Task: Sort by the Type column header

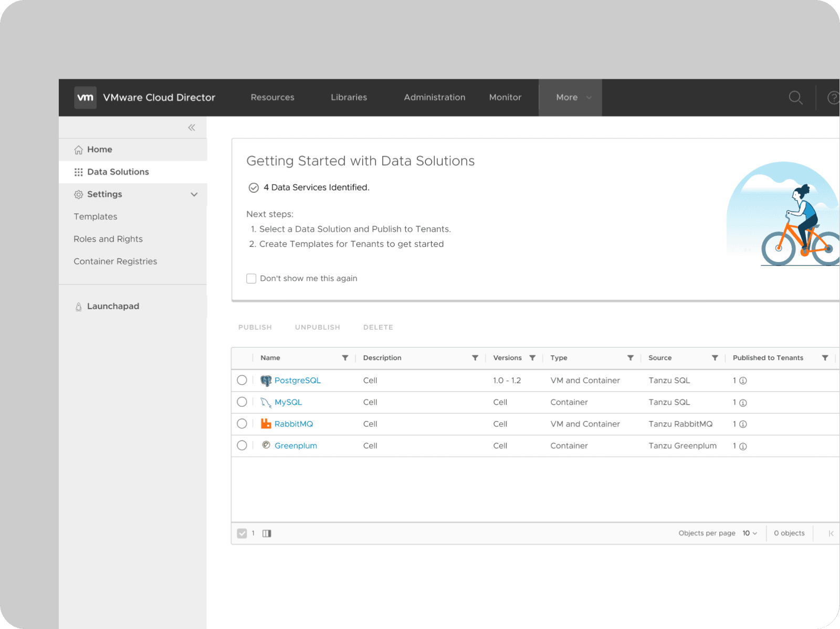Action: 559,358
